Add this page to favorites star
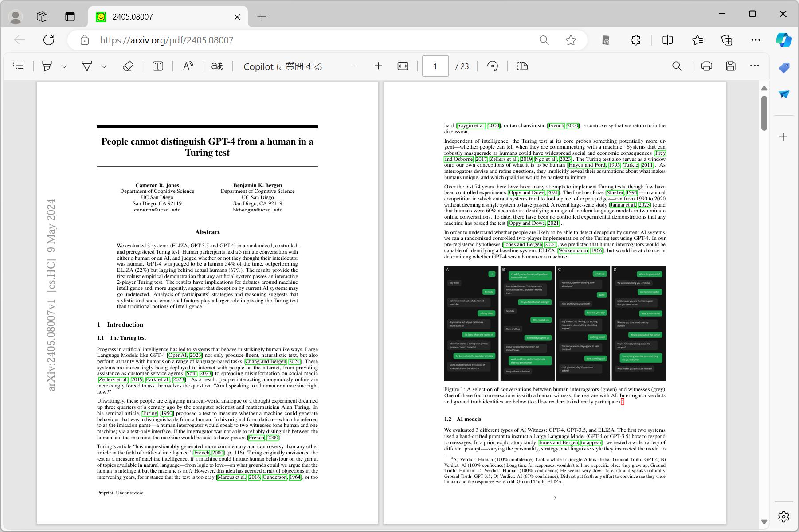799x532 pixels. coord(571,40)
